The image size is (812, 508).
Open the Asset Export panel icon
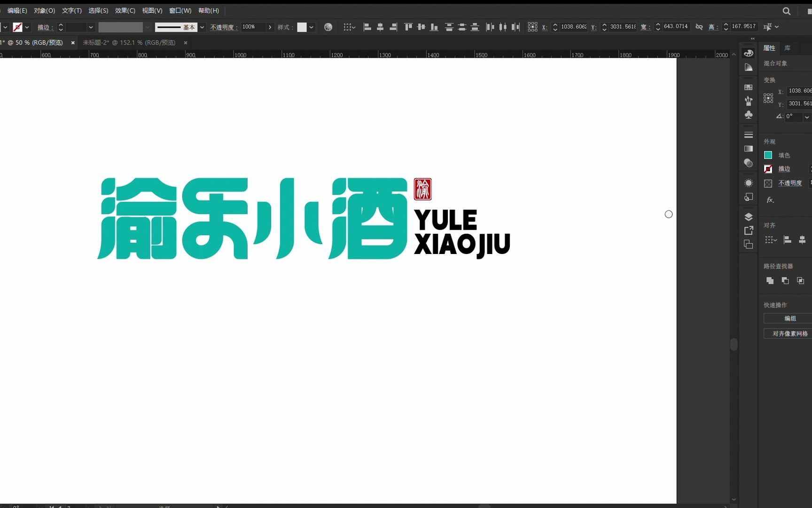[749, 230]
